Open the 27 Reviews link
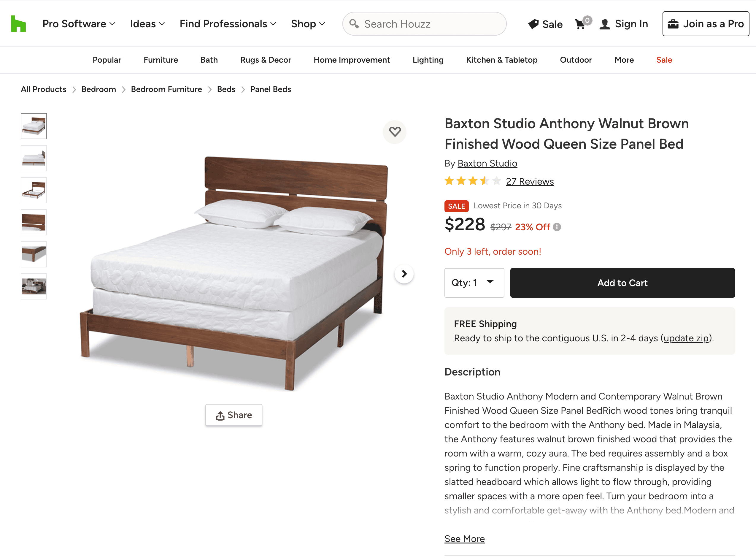 point(529,181)
